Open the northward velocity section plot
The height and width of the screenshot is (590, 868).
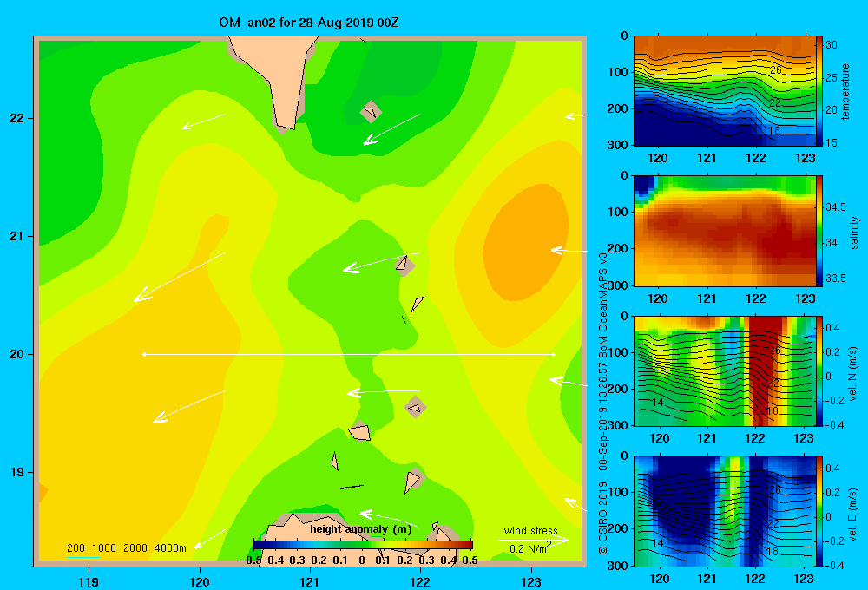(x=725, y=370)
